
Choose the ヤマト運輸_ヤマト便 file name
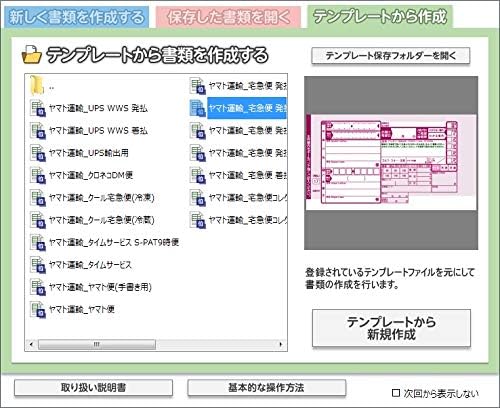pyautogui.click(x=82, y=309)
